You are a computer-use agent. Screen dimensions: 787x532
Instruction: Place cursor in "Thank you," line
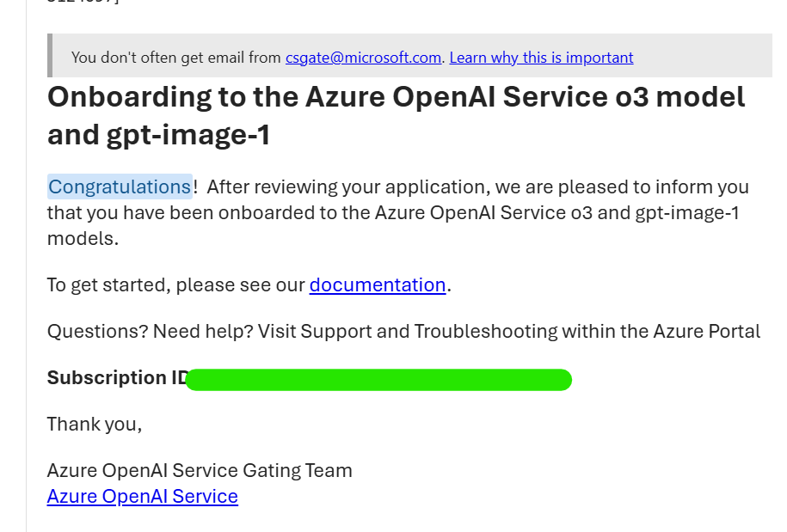(95, 425)
